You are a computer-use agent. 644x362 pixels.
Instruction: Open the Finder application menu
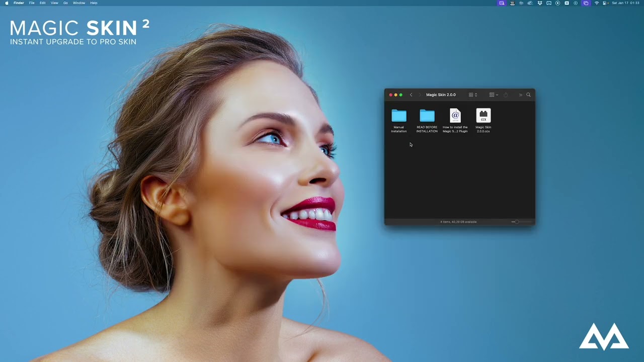tap(19, 3)
